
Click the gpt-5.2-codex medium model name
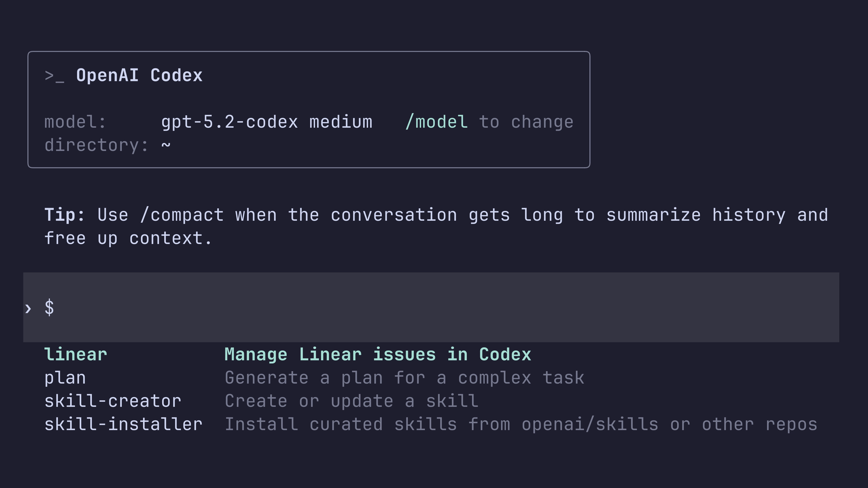267,122
